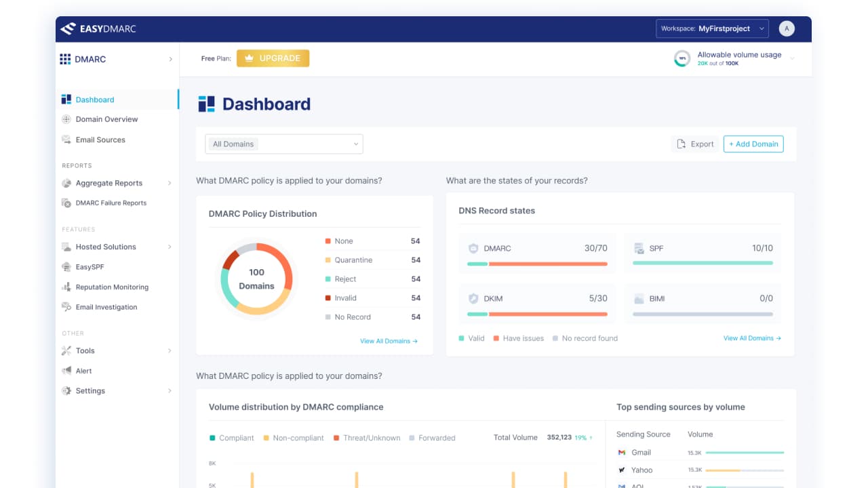Open Email Sources menu item
This screenshot has width=868, height=488.
(100, 140)
